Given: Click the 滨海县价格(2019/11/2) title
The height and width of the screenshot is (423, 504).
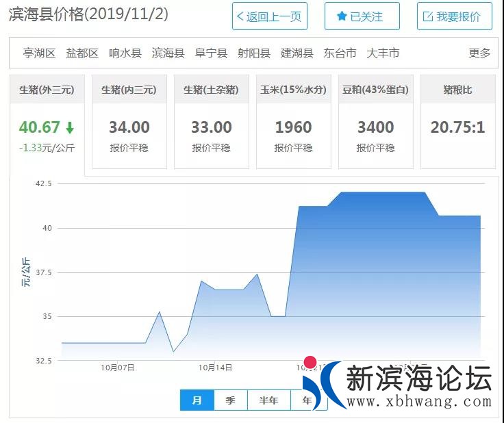Looking at the screenshot, I should coord(88,14).
